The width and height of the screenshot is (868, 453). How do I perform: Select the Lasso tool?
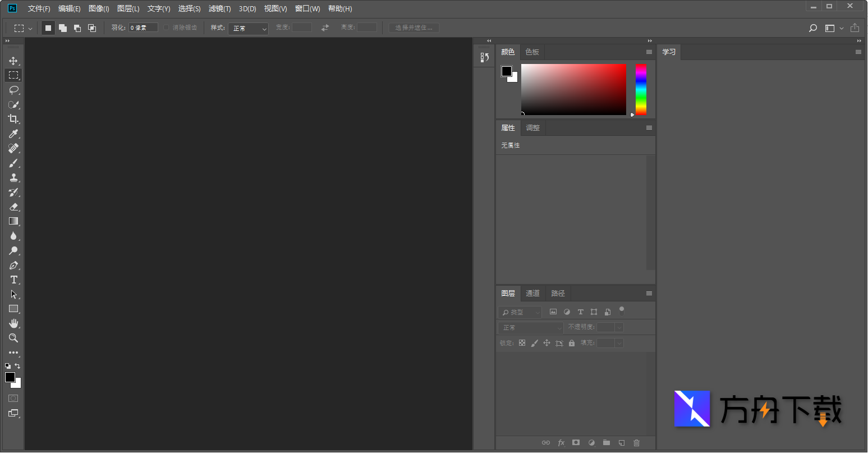pyautogui.click(x=13, y=90)
